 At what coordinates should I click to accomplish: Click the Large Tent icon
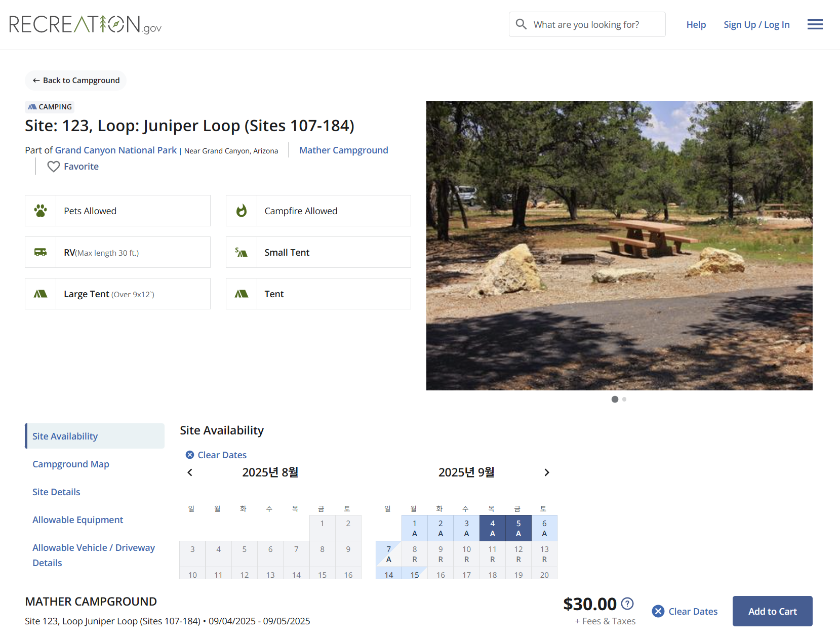point(41,294)
